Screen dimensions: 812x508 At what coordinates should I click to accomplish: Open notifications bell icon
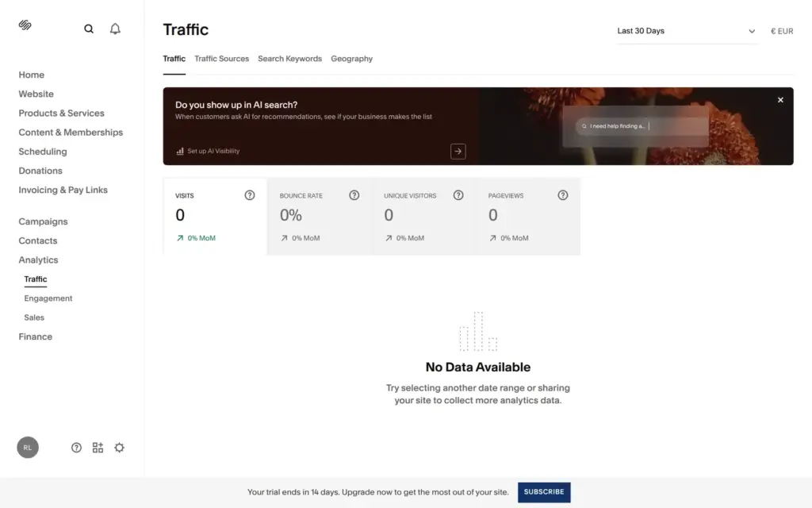[115, 29]
